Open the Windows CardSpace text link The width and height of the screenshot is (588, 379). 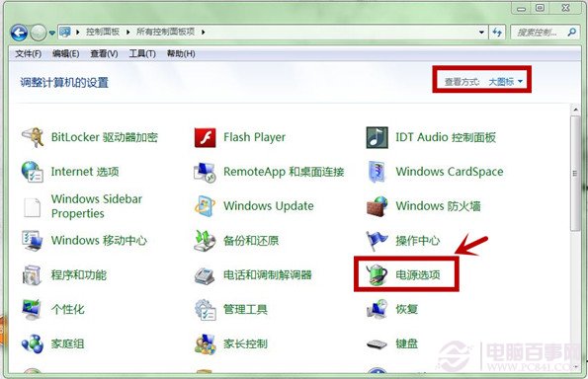[450, 172]
